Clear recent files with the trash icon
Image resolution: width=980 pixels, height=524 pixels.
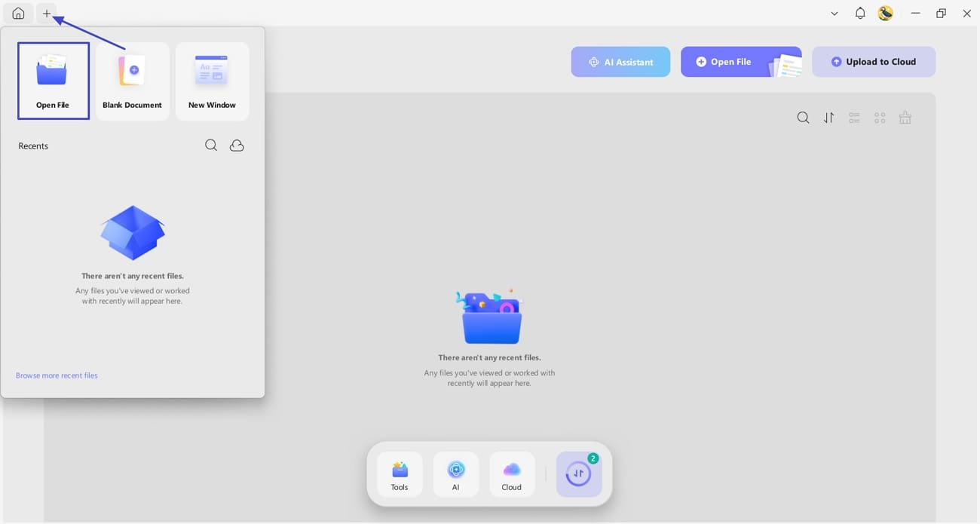tap(905, 118)
